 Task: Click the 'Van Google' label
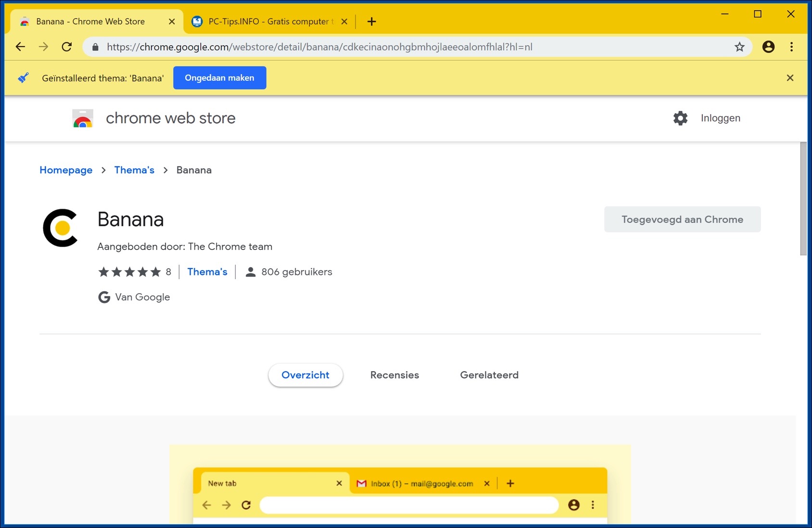pyautogui.click(x=142, y=297)
